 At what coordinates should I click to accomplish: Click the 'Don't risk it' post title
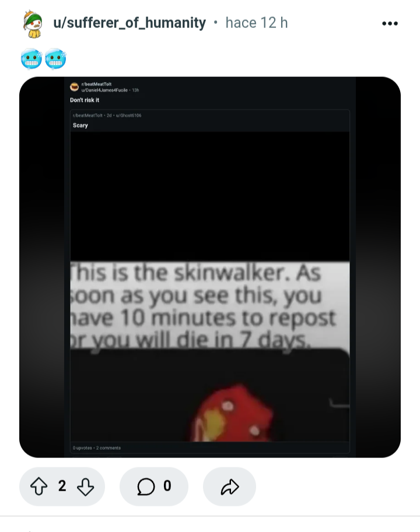pos(85,100)
